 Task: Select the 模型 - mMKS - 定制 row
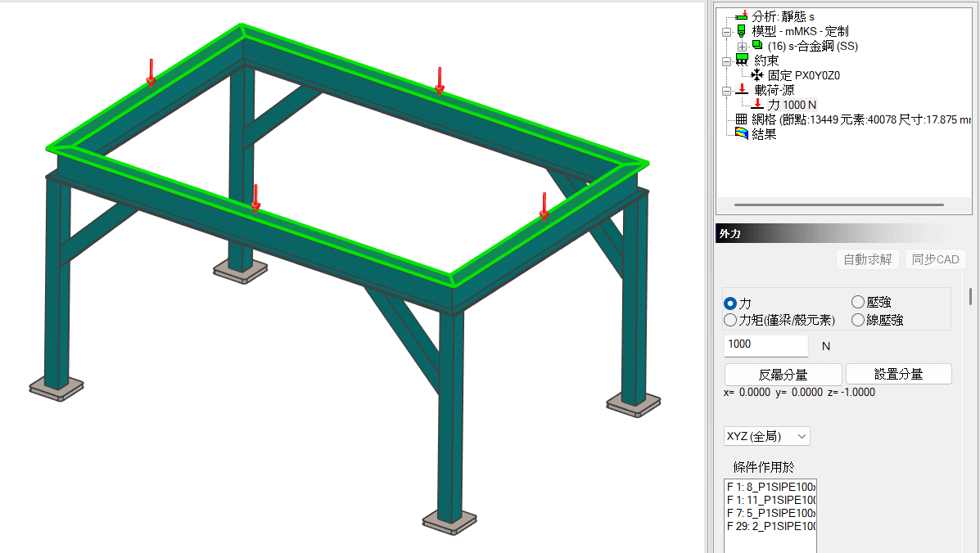(800, 31)
